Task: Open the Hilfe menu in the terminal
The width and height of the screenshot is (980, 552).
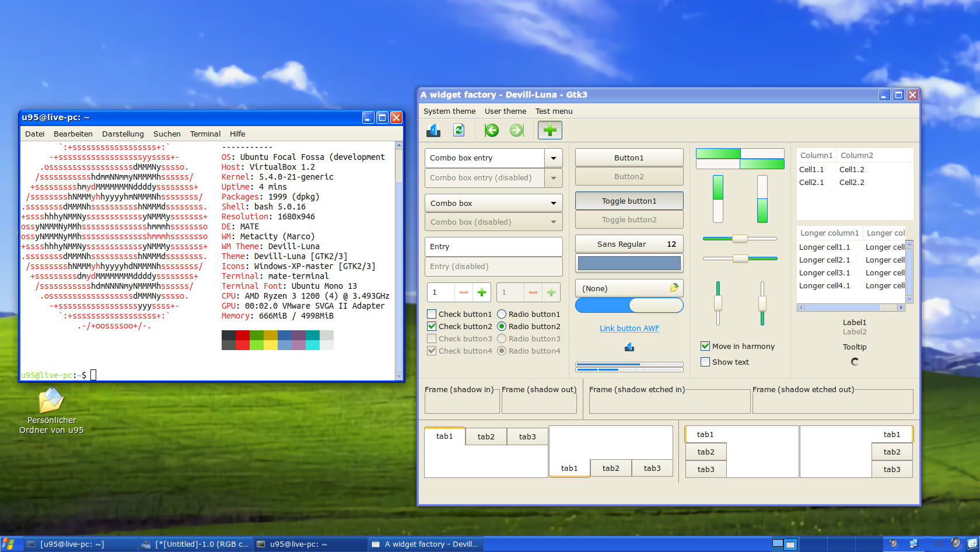Action: point(237,134)
